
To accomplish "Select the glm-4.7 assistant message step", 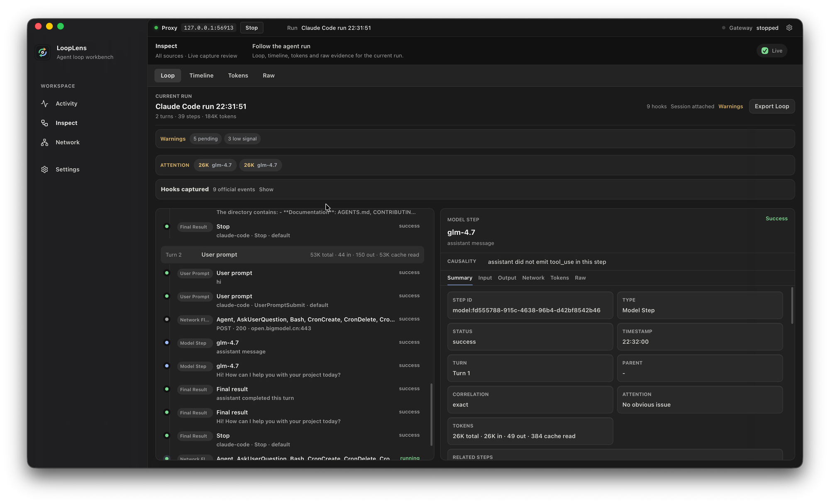I will click(x=292, y=347).
